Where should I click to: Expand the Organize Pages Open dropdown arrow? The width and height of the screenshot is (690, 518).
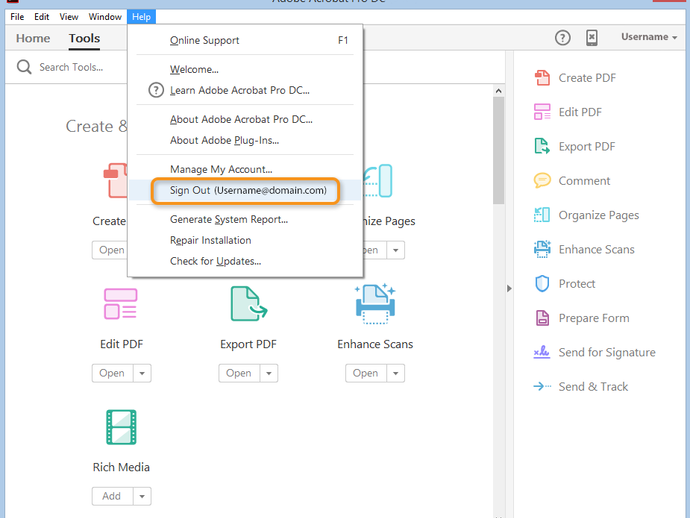point(396,250)
